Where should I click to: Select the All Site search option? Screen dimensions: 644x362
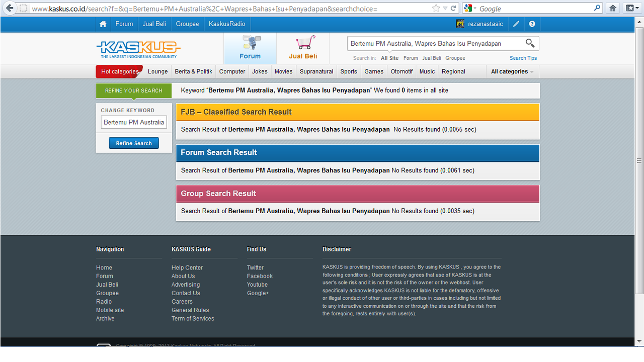click(x=389, y=58)
